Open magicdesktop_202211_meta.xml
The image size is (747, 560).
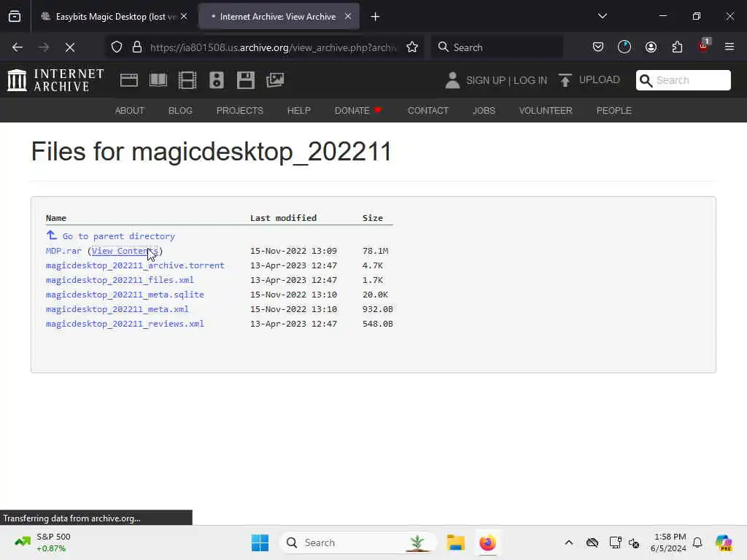(x=117, y=309)
